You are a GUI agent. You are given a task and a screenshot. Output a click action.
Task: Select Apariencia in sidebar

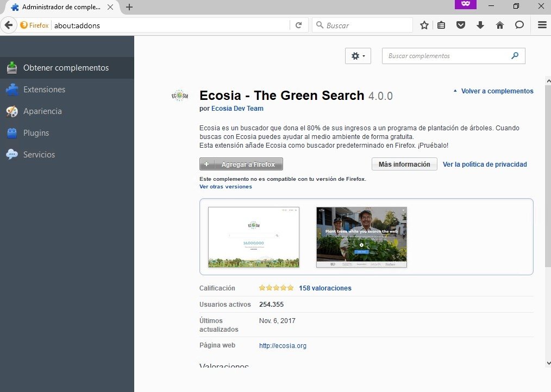(x=67, y=111)
